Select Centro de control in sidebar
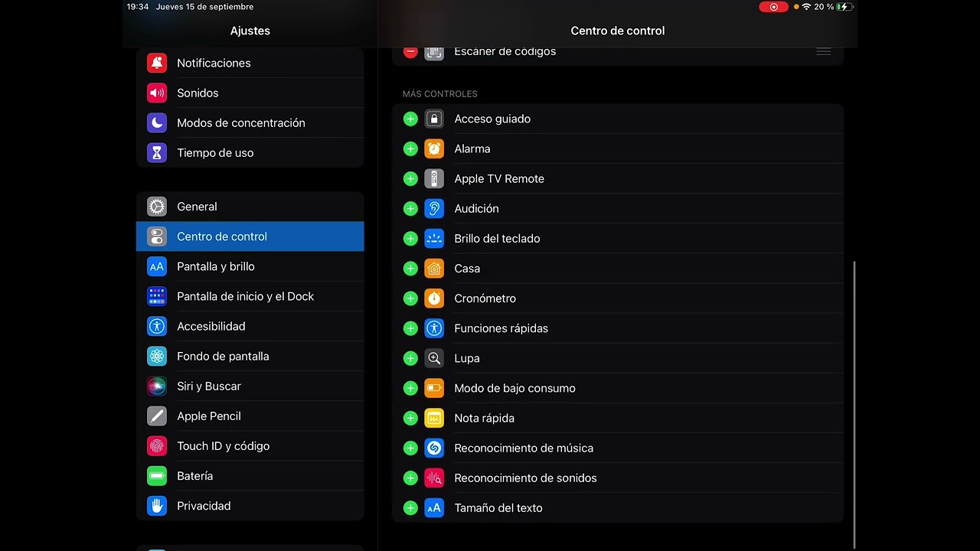 tap(250, 236)
